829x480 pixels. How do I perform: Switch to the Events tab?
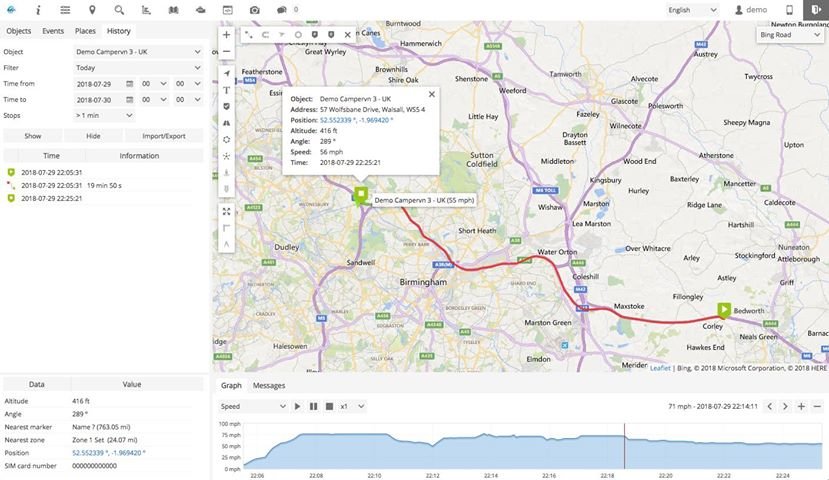[x=53, y=31]
